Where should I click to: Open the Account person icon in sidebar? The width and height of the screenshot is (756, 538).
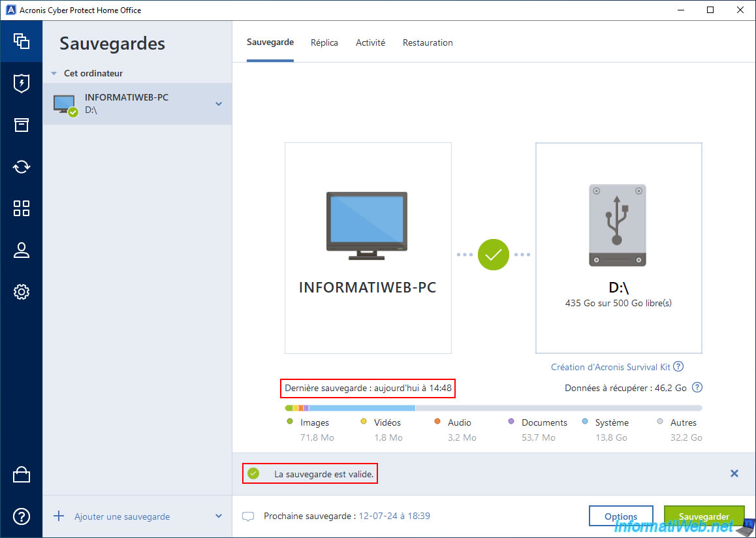pyautogui.click(x=21, y=250)
